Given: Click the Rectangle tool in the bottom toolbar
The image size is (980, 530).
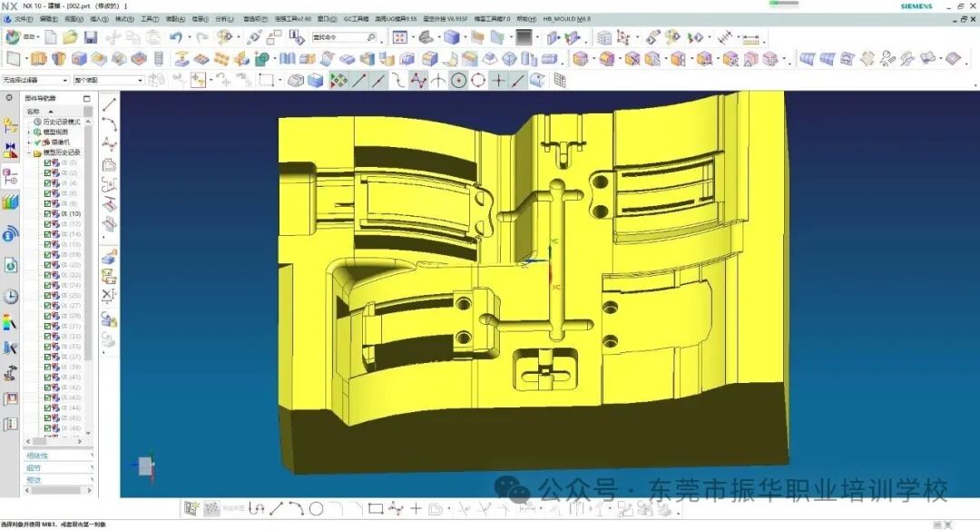Looking at the screenshot, I should [x=376, y=509].
